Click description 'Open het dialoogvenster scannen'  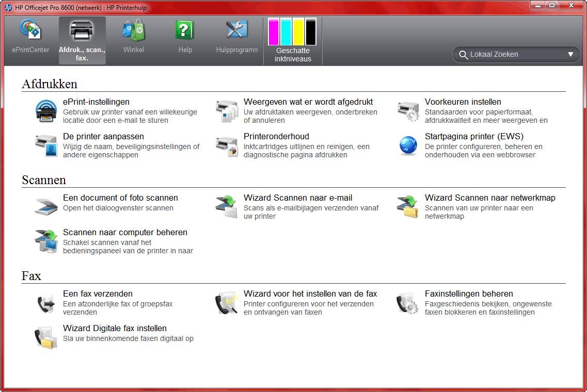[118, 208]
